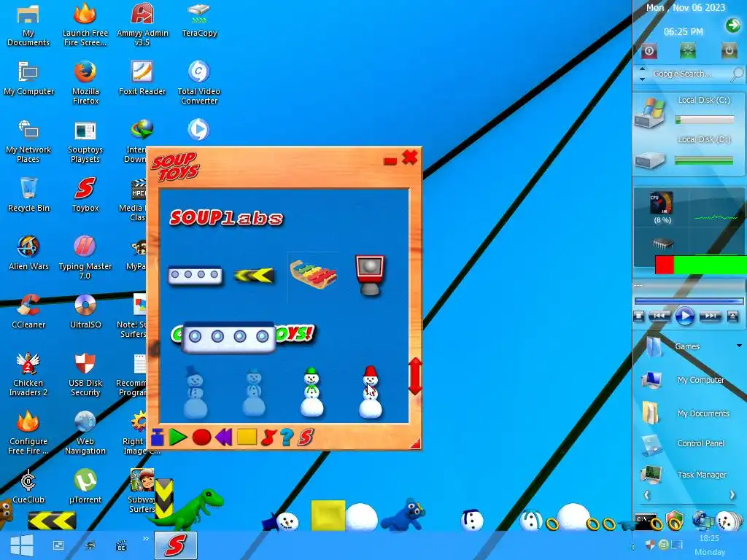
Task: Open Typing Master 7.0 icon
Action: 85,257
